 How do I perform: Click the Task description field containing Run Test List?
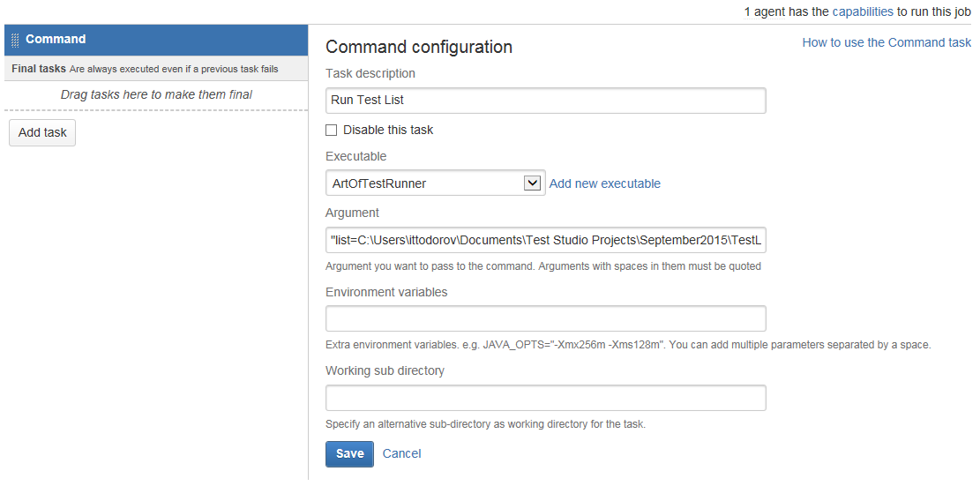(x=546, y=101)
